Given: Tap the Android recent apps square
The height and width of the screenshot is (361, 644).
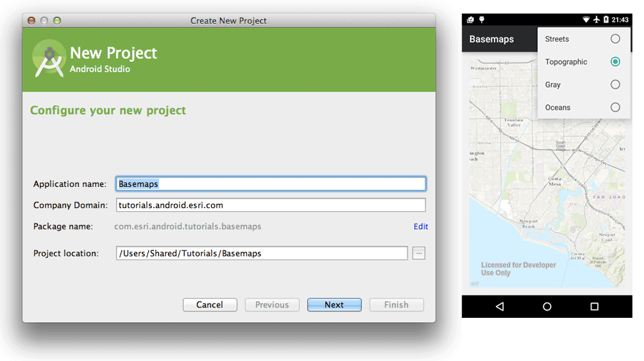Looking at the screenshot, I should 594,306.
